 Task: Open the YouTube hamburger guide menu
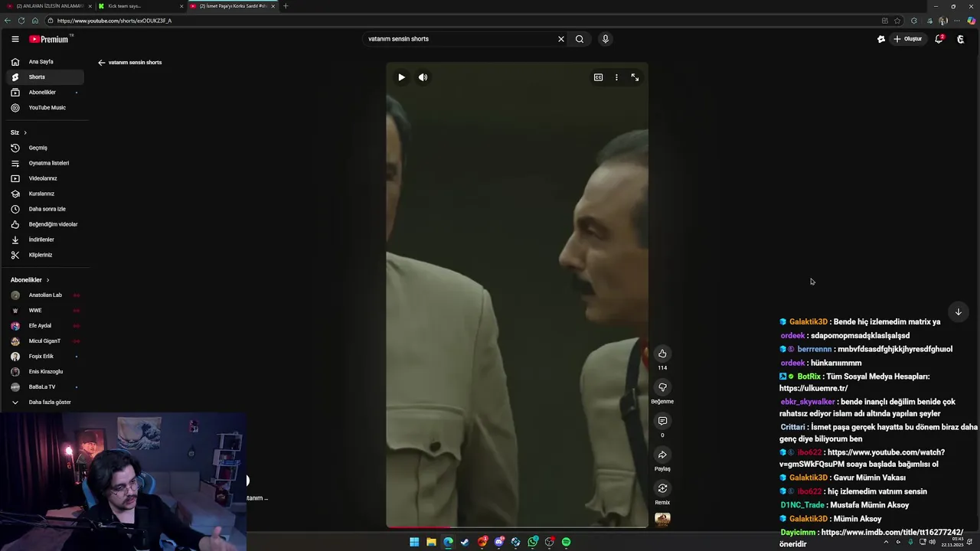15,39
